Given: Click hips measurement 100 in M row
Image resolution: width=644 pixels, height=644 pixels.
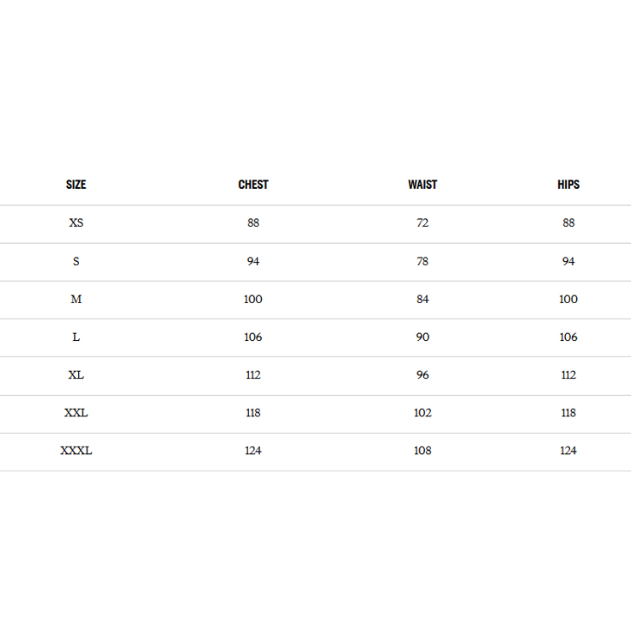Looking at the screenshot, I should (x=568, y=299).
